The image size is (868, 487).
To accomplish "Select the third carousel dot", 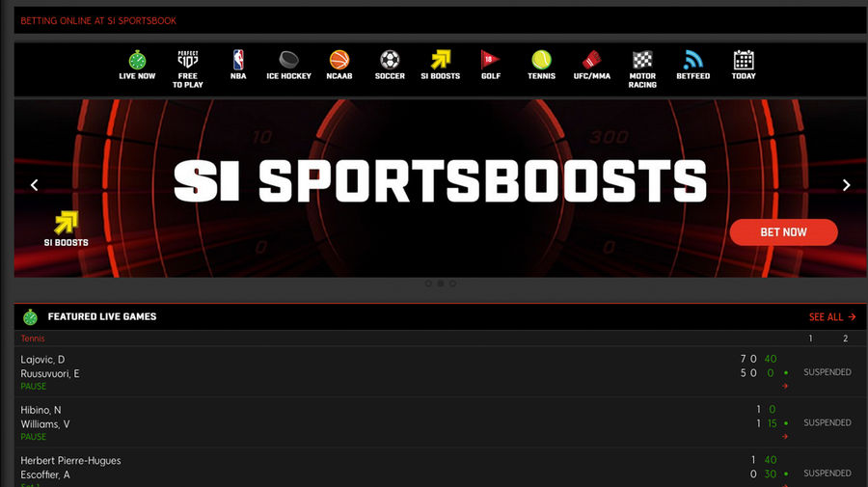I will click(453, 284).
